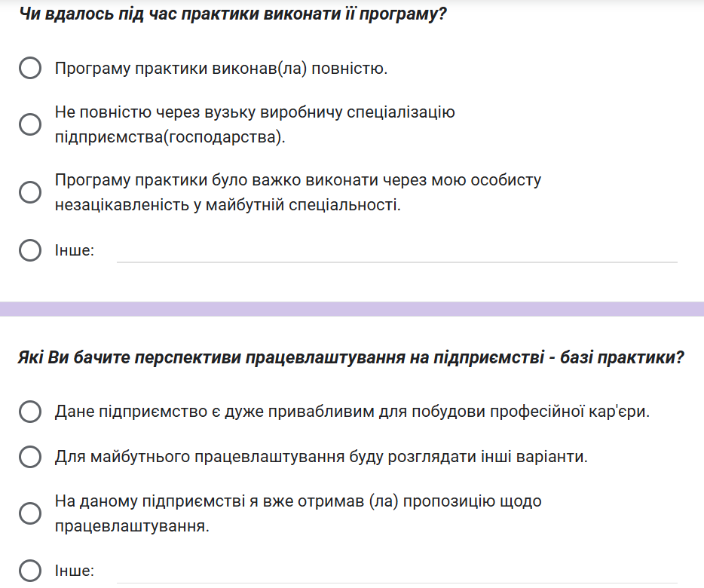Mark radio circle for 'особисту незацікавленість' option
The width and height of the screenshot is (704, 588).
[30, 192]
